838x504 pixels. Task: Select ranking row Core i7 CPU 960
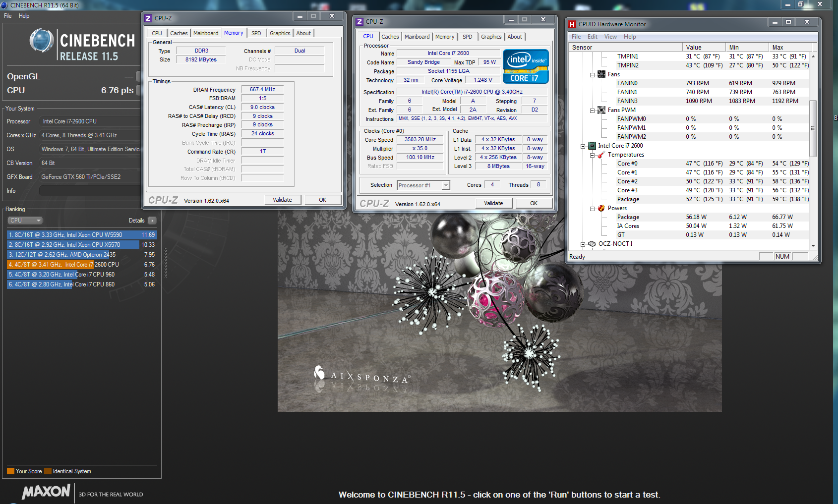click(x=82, y=275)
